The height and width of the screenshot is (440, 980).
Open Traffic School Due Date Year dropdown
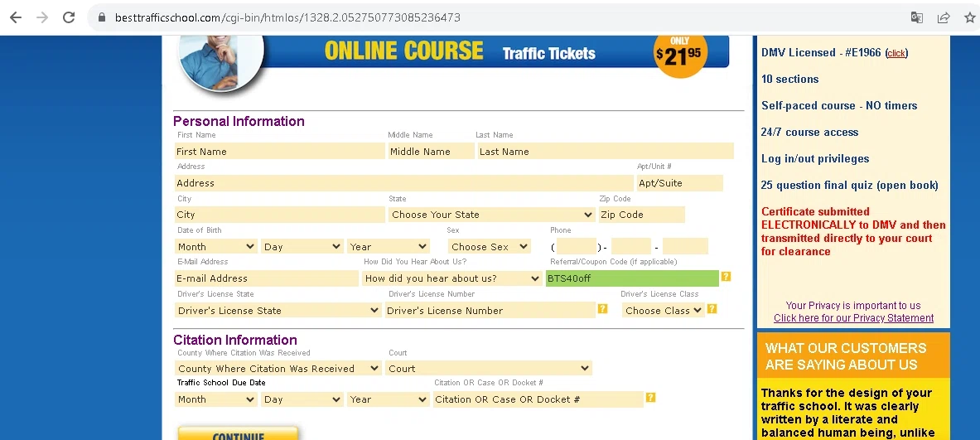(x=389, y=399)
